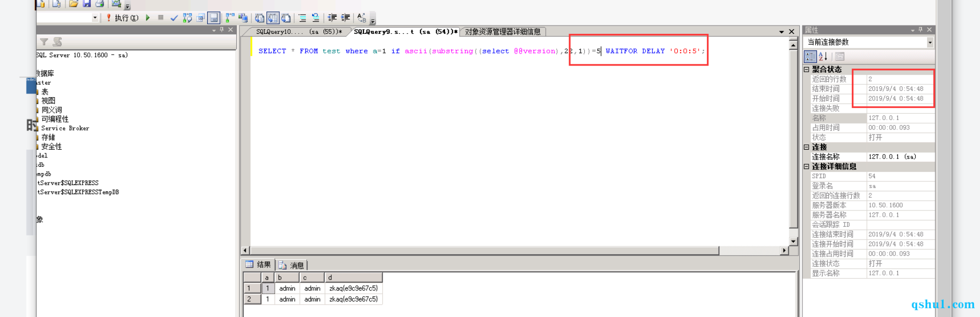Select the 同义词 tree node
The image size is (980, 317).
(x=51, y=110)
